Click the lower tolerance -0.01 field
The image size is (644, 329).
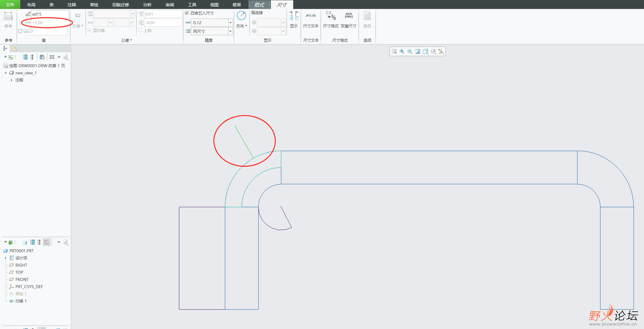point(163,23)
